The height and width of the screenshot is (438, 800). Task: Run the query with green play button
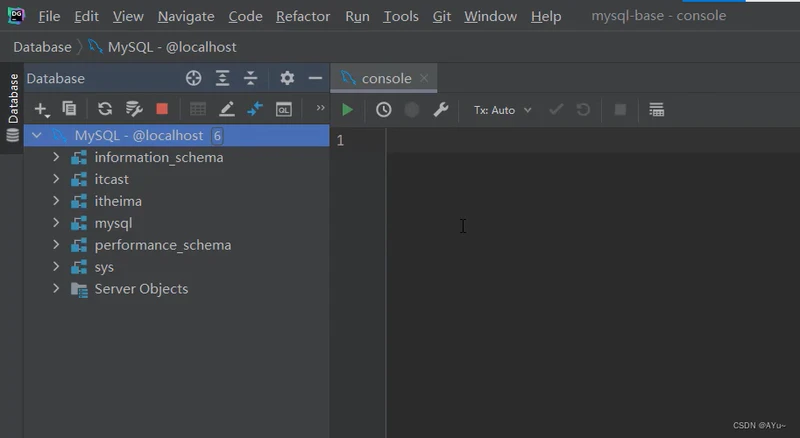point(347,110)
